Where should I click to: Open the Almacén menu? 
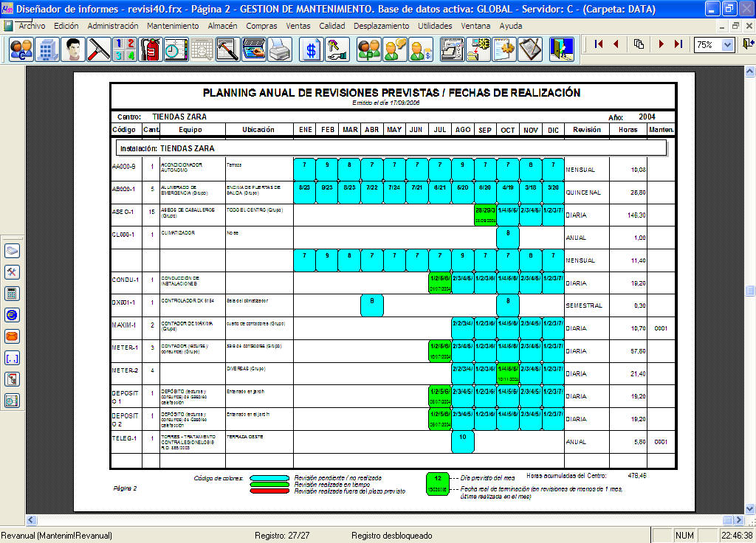(x=222, y=26)
